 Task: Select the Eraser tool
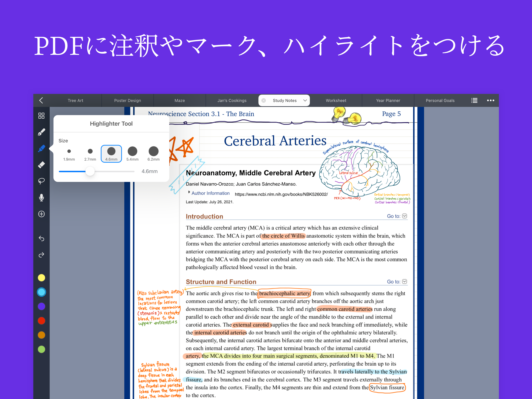click(41, 165)
